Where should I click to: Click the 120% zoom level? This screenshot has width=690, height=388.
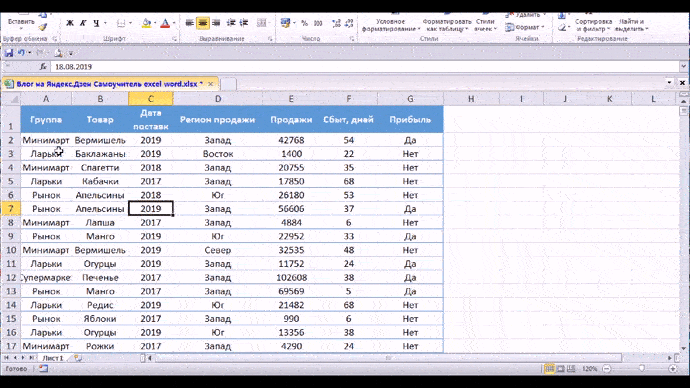point(590,369)
